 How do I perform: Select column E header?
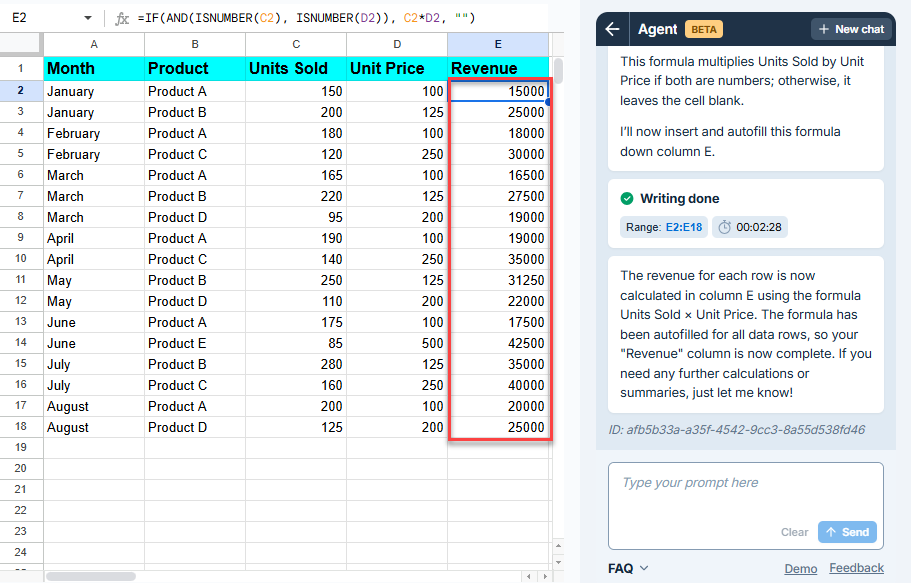pos(498,44)
